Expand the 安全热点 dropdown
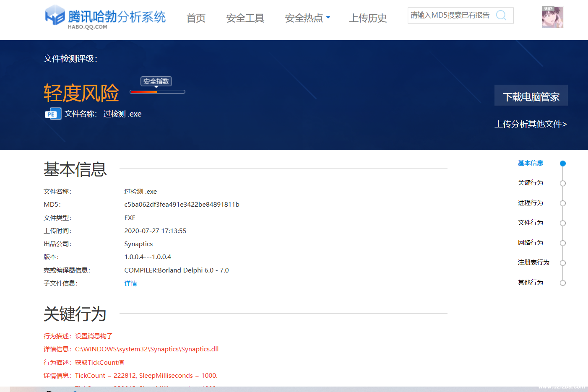The width and height of the screenshot is (588, 392). (307, 18)
